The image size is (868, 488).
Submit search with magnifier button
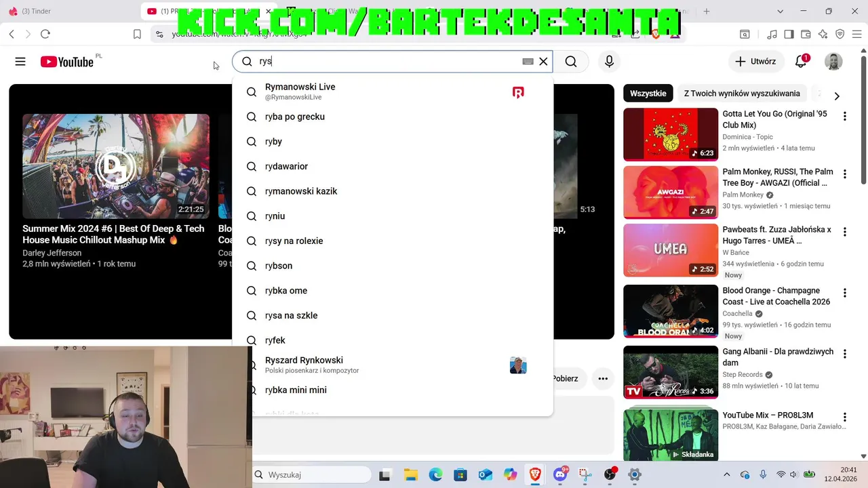[571, 62]
